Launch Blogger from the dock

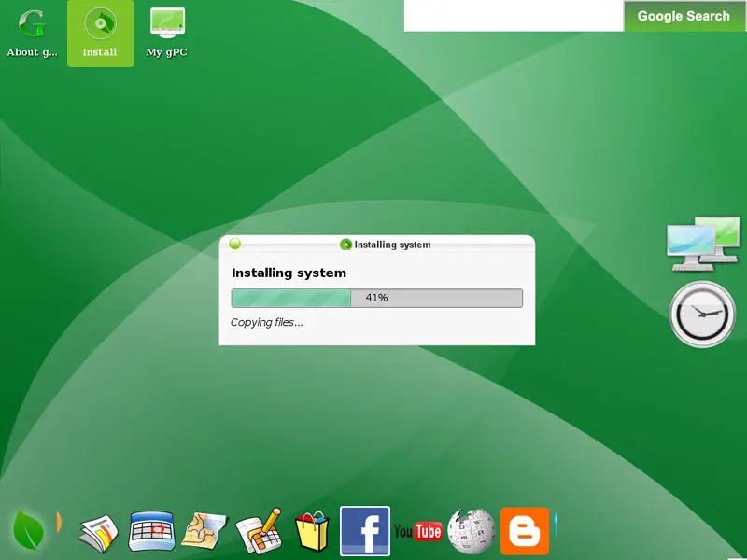coord(525,531)
